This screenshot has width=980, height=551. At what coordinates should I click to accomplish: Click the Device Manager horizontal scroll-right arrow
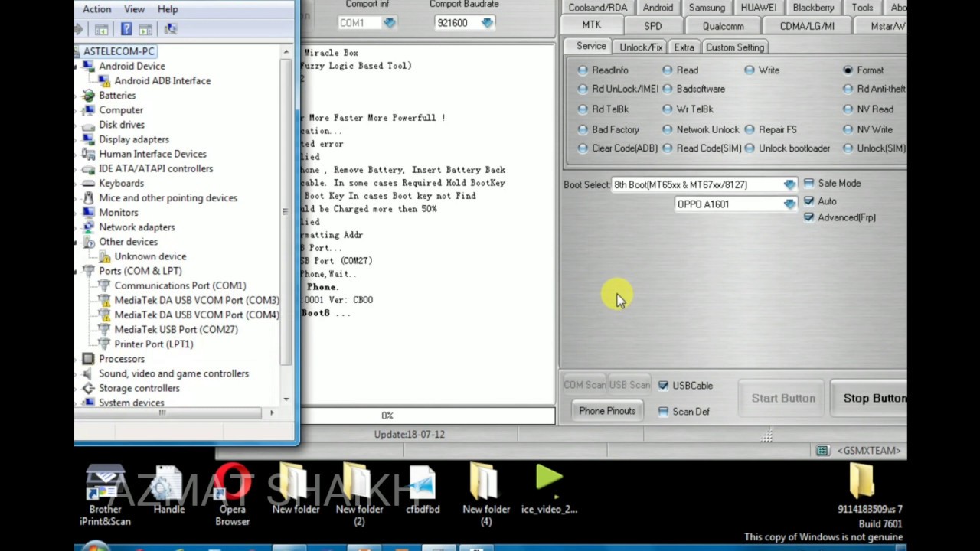point(272,413)
